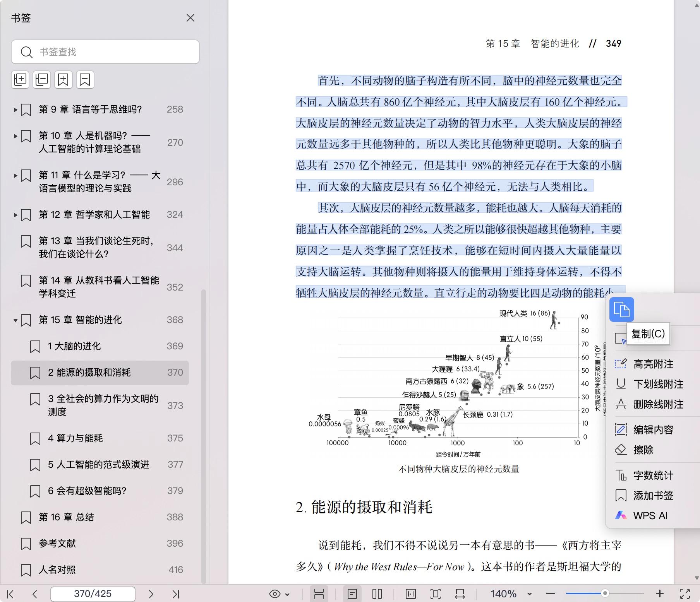Screen dimensions: 700x602
Task: Click the document scroll-down arrow
Action: point(697,578)
